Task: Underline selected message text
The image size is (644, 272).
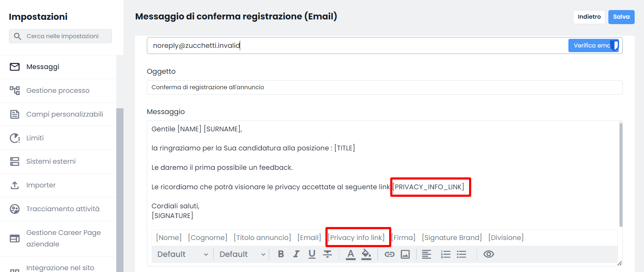Action: click(x=312, y=254)
